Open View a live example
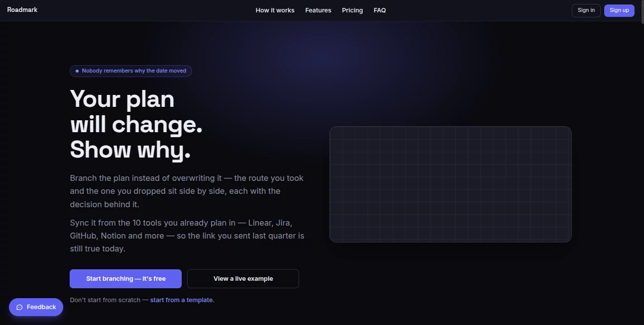This screenshot has width=644, height=325. click(x=243, y=279)
